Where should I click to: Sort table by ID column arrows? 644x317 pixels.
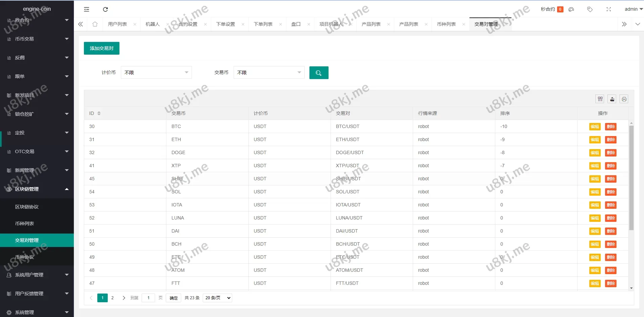(99, 113)
